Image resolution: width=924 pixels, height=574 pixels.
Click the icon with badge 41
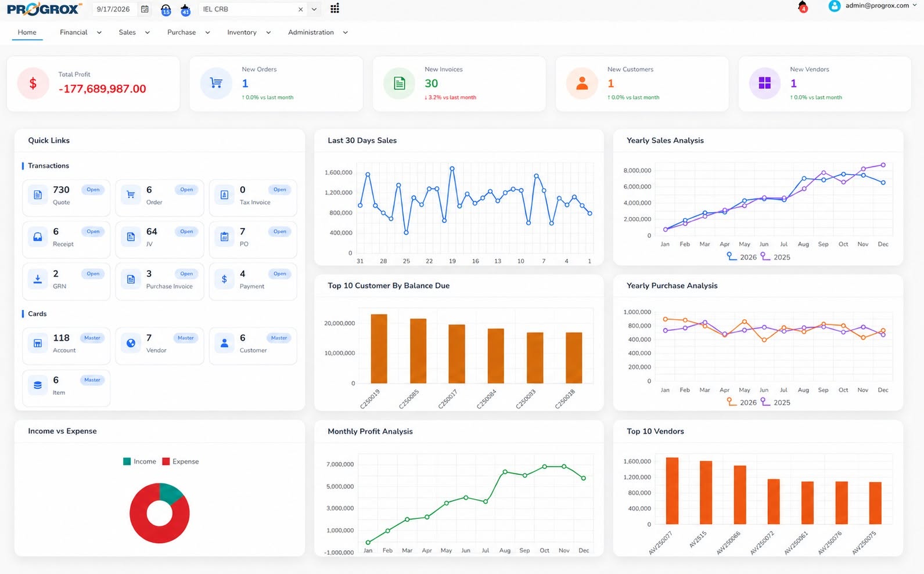(185, 9)
